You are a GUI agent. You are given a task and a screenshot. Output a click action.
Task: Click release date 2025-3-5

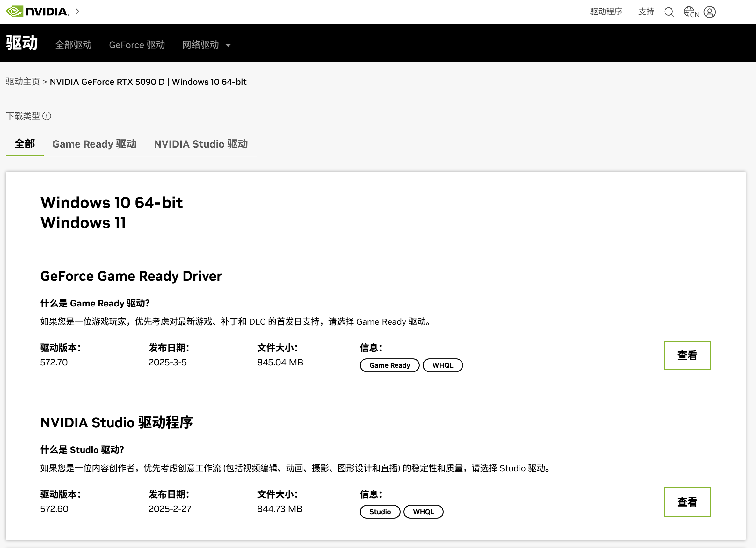168,363
